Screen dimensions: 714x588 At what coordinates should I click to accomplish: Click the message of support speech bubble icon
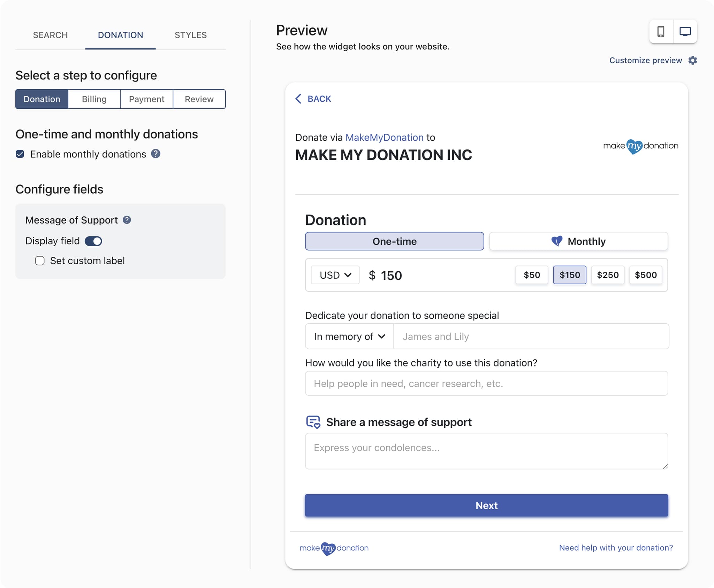(313, 422)
